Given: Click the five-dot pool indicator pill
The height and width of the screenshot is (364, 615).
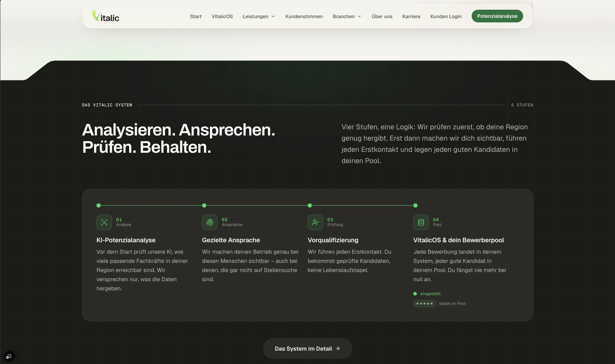Looking at the screenshot, I should pos(424,303).
